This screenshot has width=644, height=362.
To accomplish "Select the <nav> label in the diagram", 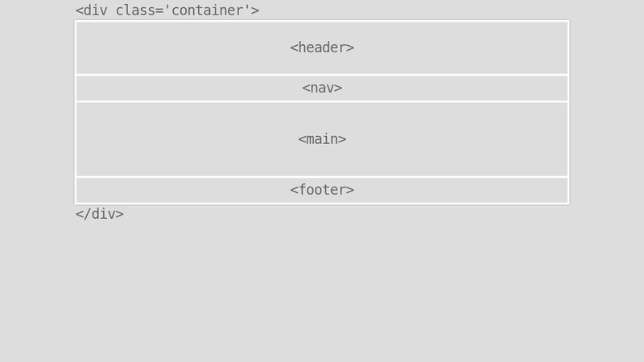I will (322, 88).
